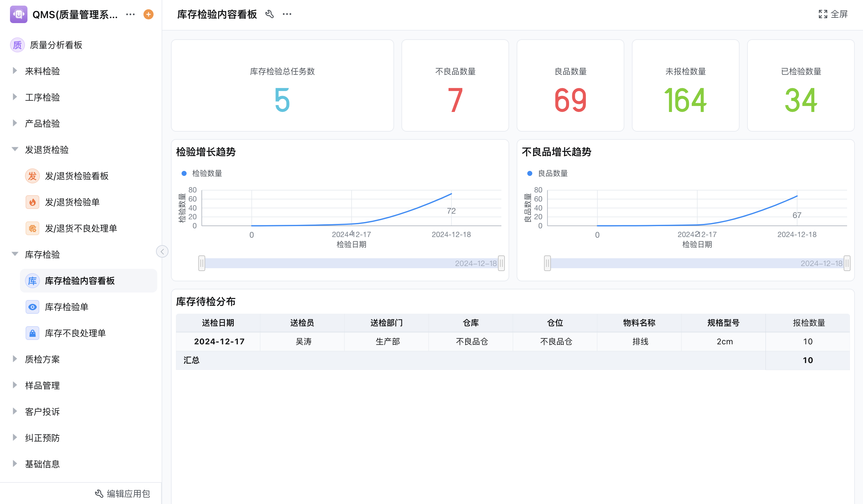Expand the 来料检验 tree group

pyautogui.click(x=15, y=71)
